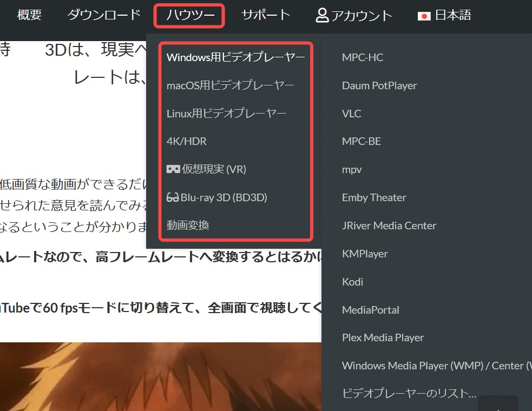Click the アカウント user icon

coord(322,16)
